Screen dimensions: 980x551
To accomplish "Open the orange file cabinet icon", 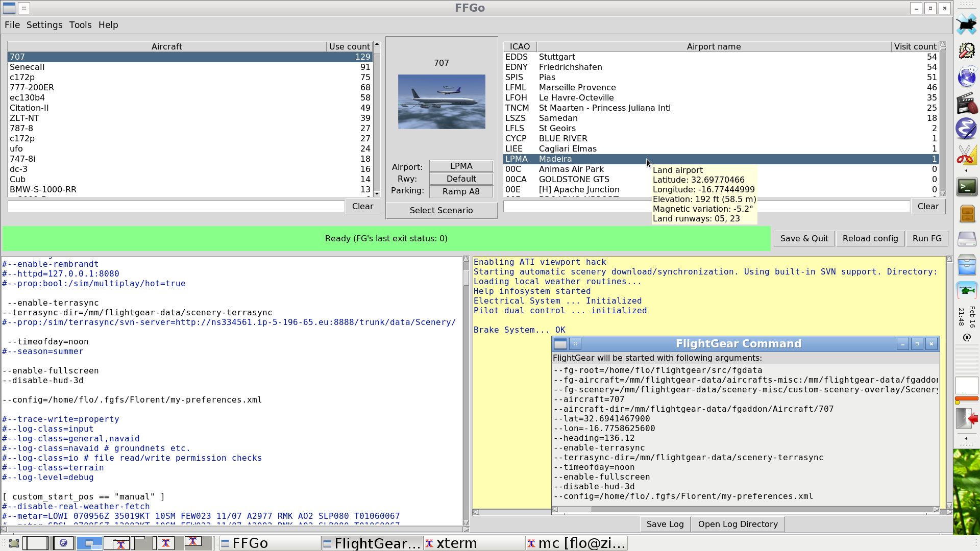I will pos(967,213).
